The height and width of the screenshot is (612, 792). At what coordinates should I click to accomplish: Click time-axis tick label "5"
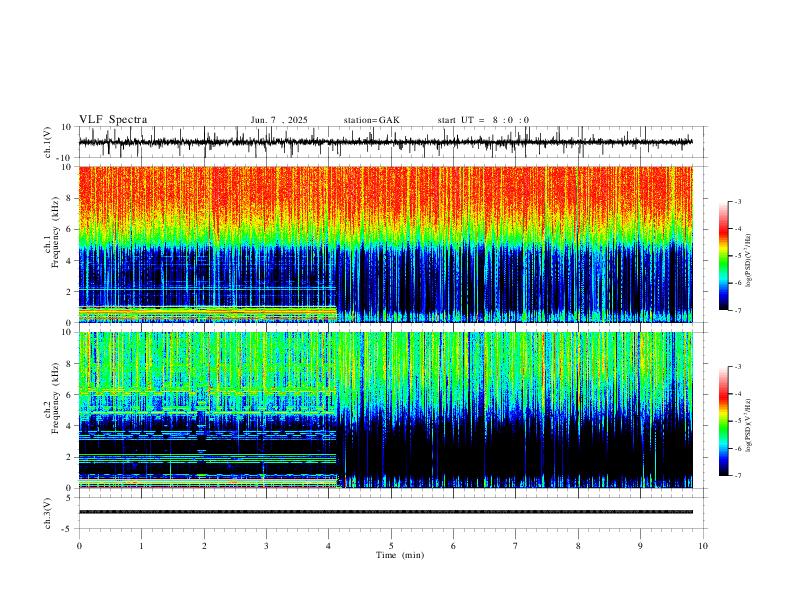tap(391, 546)
